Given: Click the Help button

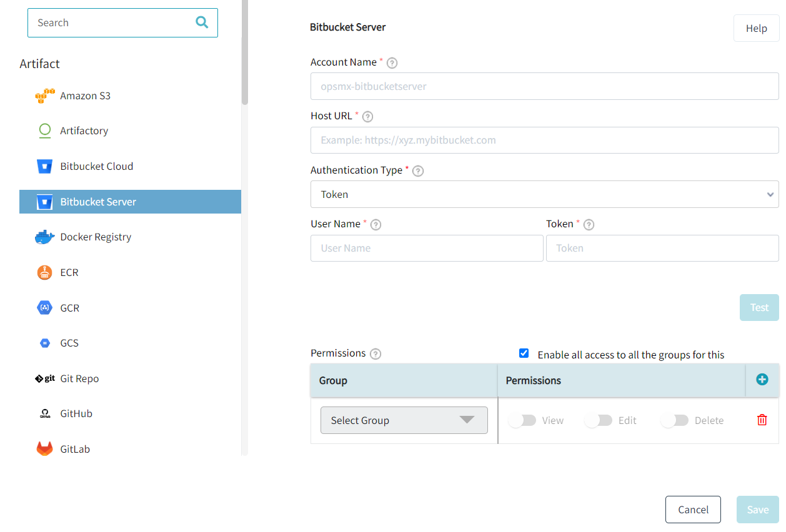Looking at the screenshot, I should tap(756, 28).
